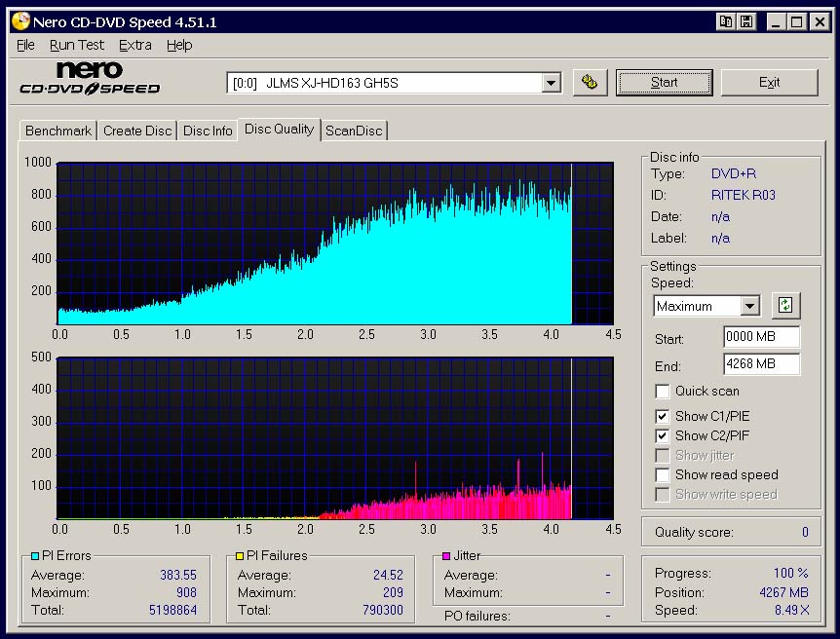Image resolution: width=840 pixels, height=639 pixels.
Task: Uncheck Show C2/PIF
Action: [x=662, y=436]
